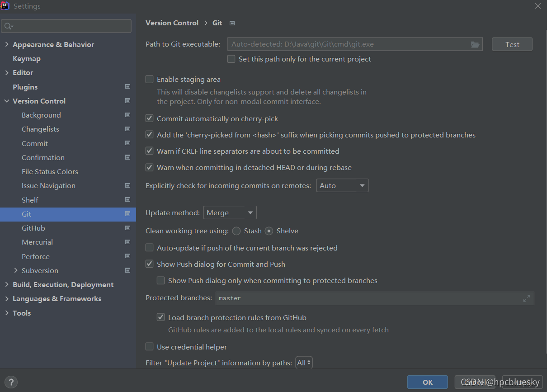The width and height of the screenshot is (547, 392).
Task: Expand Build, Execution, Deployment section
Action: (7, 284)
